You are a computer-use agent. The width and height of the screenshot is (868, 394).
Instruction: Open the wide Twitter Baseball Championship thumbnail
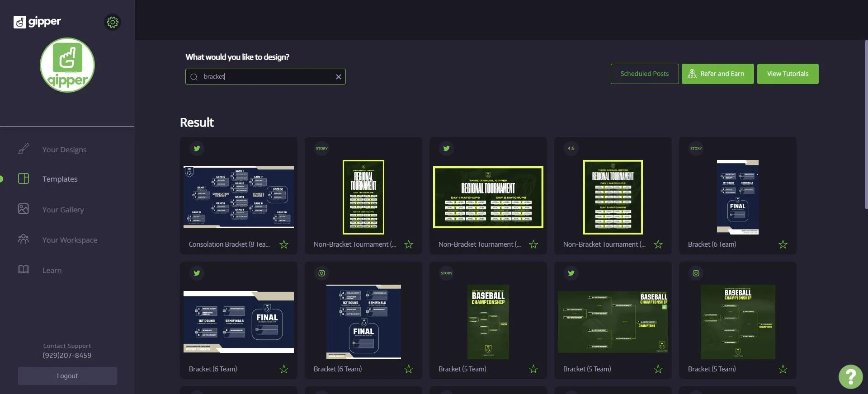(x=613, y=322)
